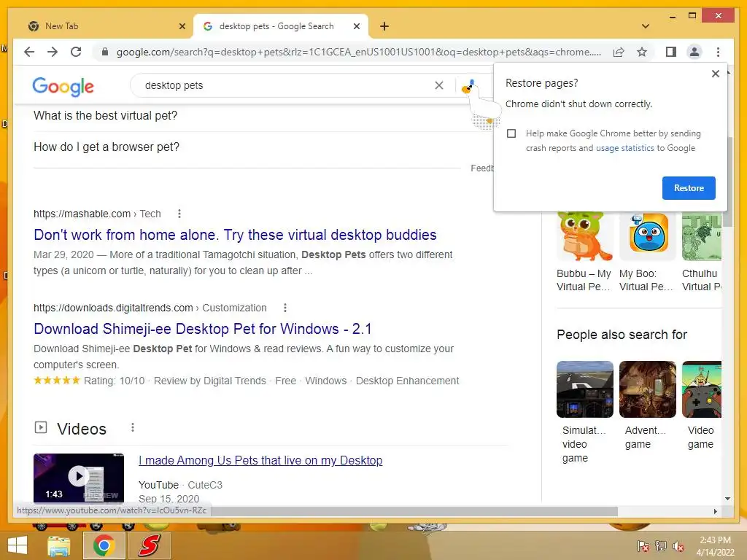Image resolution: width=747 pixels, height=560 pixels.
Task: Open the Windows Start menu
Action: pyautogui.click(x=18, y=545)
